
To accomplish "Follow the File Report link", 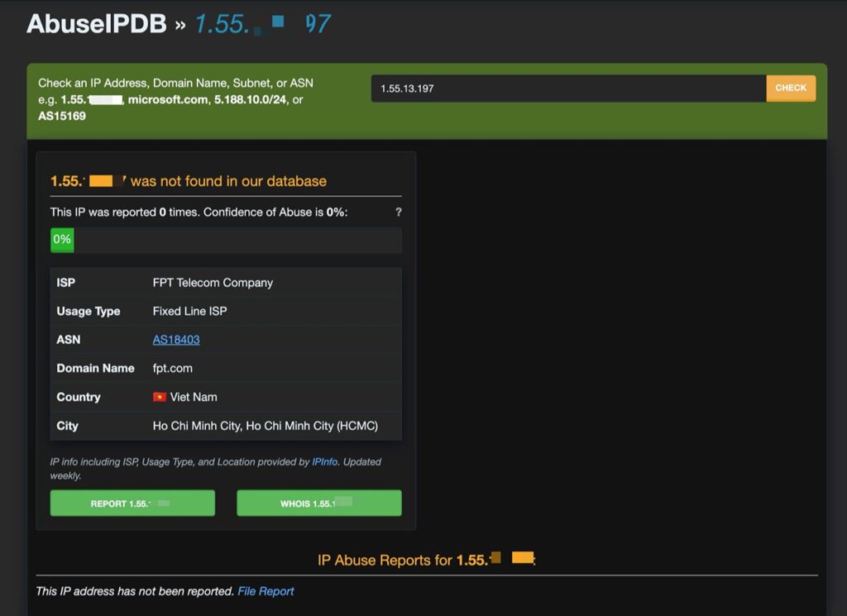I will pos(266,591).
